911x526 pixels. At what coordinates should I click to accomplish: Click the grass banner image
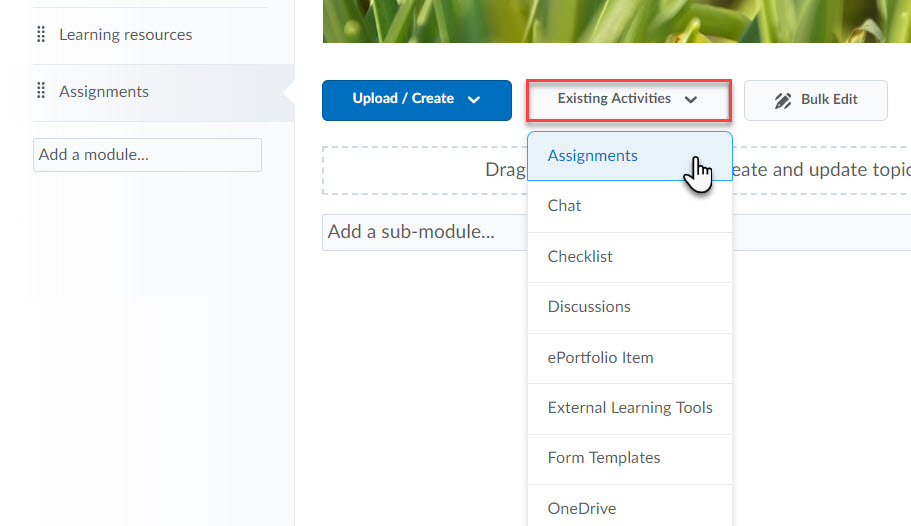point(616,21)
